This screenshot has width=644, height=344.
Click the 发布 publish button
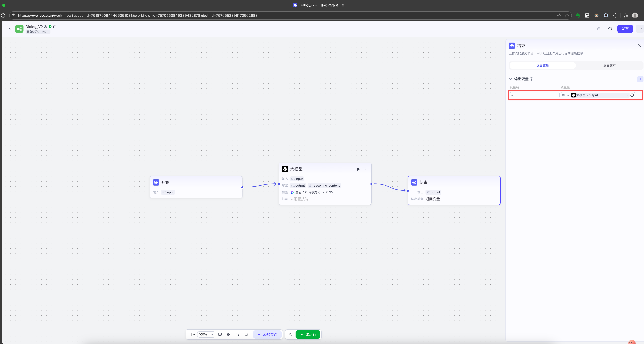[625, 29]
